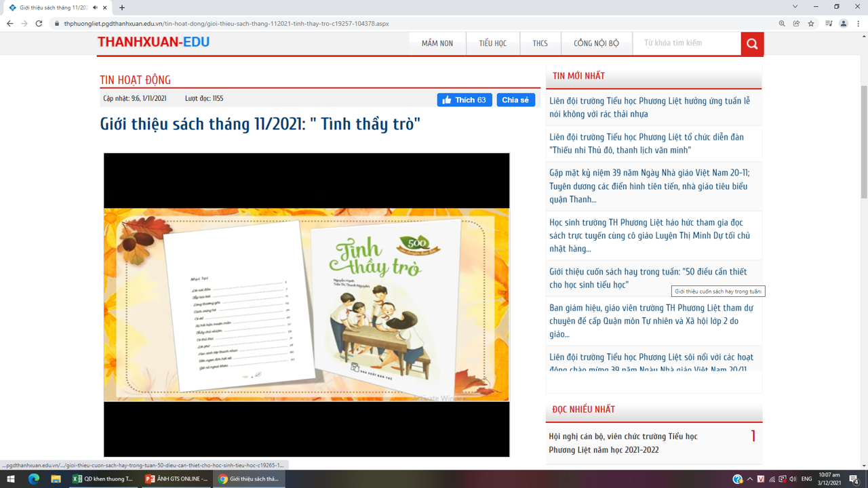Open article Gặp mặt kỷ niệm 39 năm Ngày Nhà giáo
The width and height of the screenshot is (868, 488).
[650, 186]
